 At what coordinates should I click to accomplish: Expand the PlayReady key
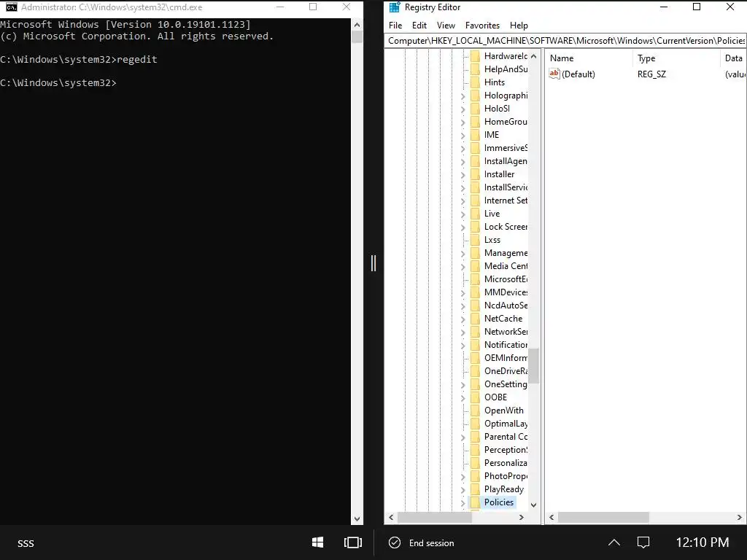pos(462,489)
